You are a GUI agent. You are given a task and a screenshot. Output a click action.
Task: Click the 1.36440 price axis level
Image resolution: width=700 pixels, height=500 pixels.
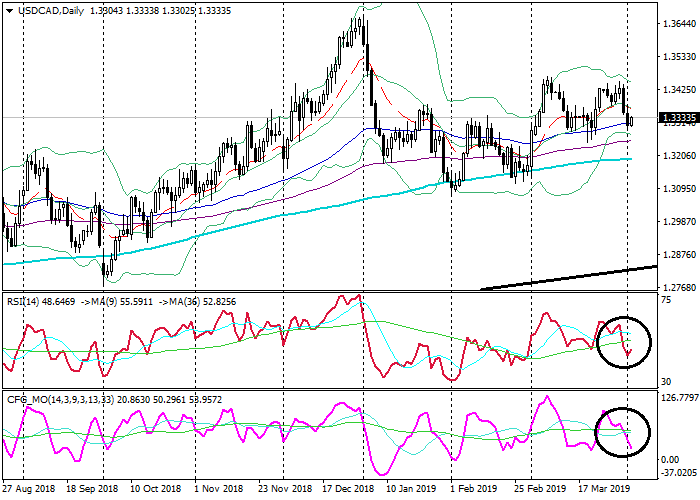pos(678,23)
